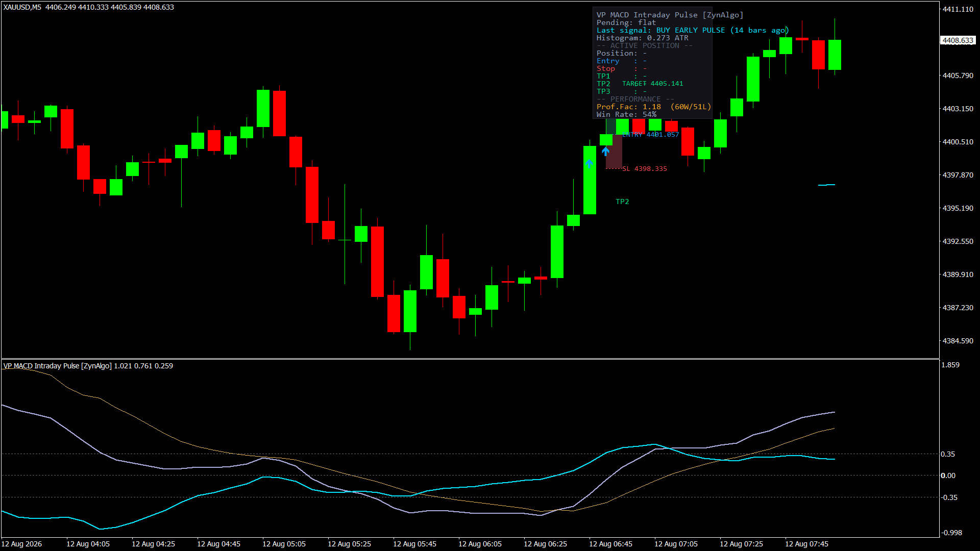Click the red stop-loss shaded zone
This screenshot has width=980, height=551.
pos(614,152)
